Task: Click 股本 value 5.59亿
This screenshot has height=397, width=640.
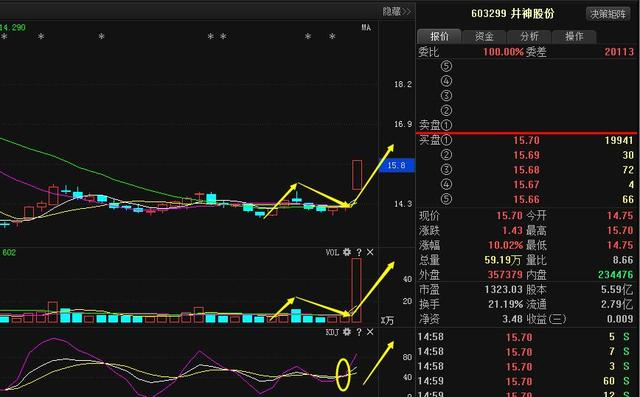Action: coord(617,289)
